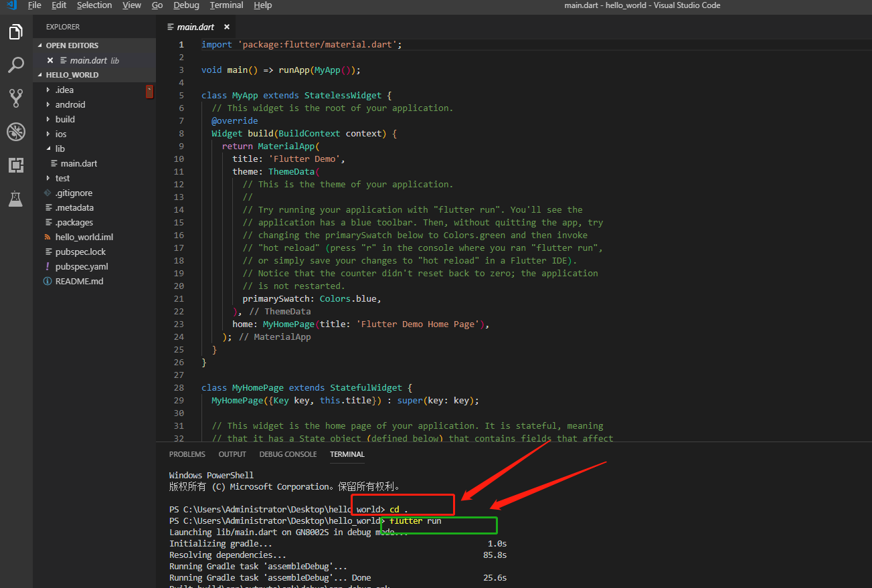Open the Terminal menu

(x=226, y=5)
